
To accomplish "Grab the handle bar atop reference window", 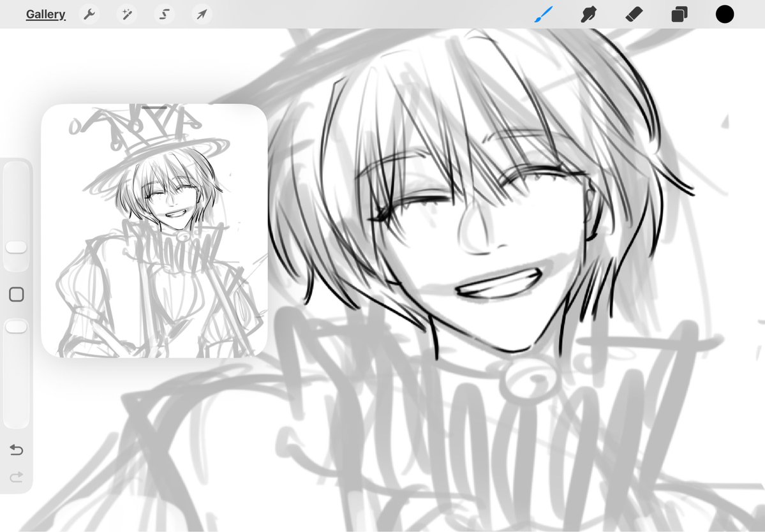I will 154,107.
